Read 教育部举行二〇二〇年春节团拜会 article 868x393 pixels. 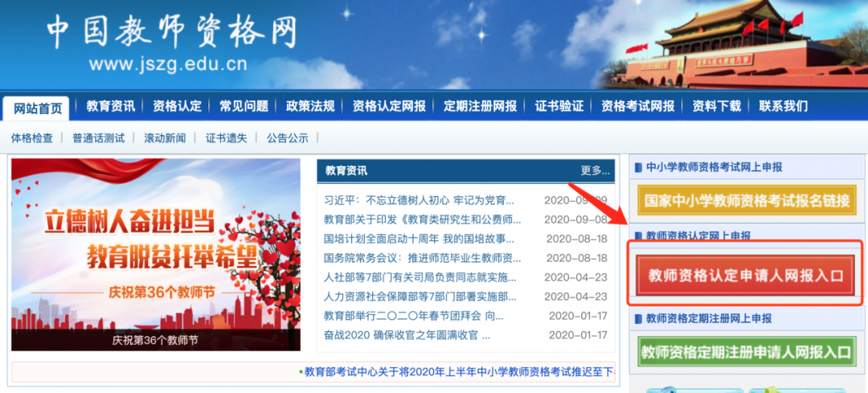pos(414,316)
